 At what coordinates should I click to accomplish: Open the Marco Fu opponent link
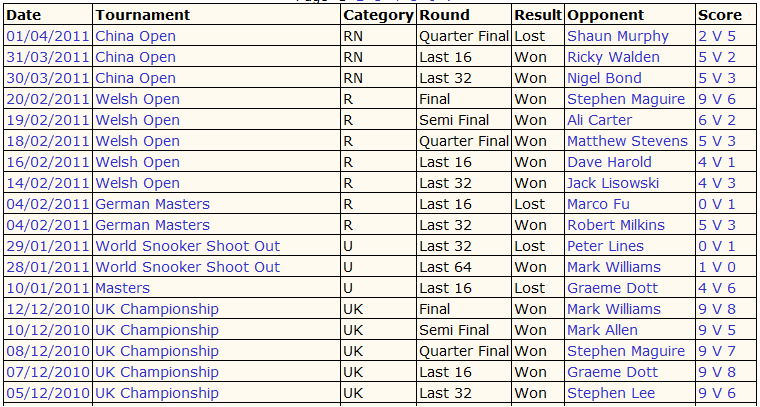(x=599, y=204)
